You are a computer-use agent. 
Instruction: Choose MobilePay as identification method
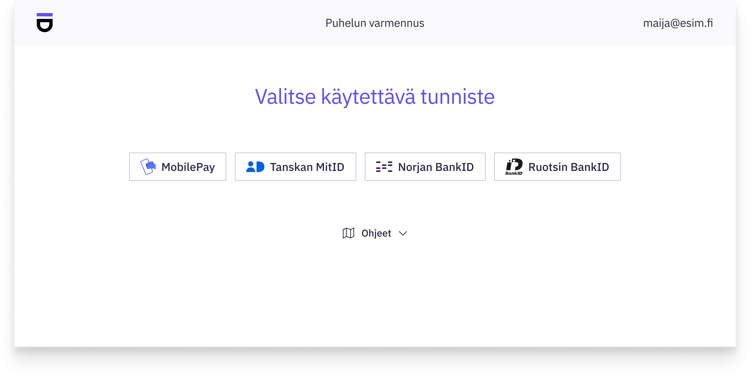click(177, 167)
